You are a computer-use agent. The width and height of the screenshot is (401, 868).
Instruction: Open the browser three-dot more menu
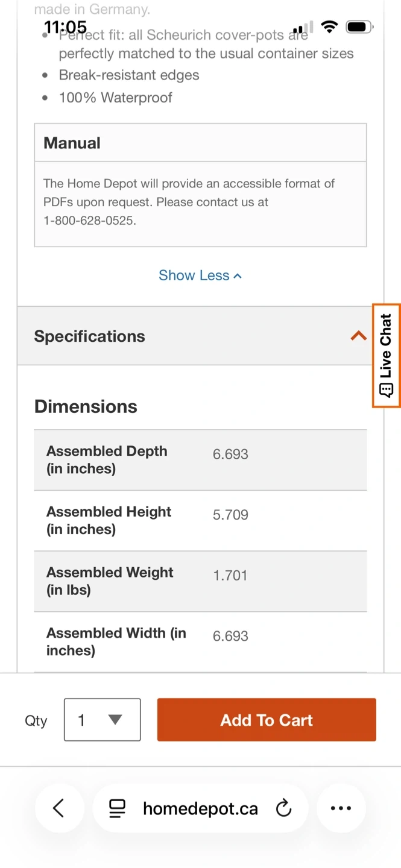[x=341, y=808]
